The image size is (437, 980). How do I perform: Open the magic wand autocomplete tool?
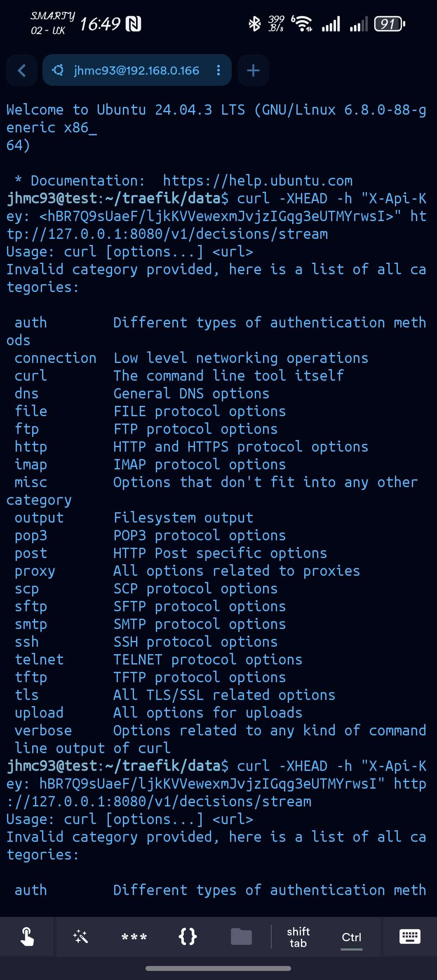80,937
